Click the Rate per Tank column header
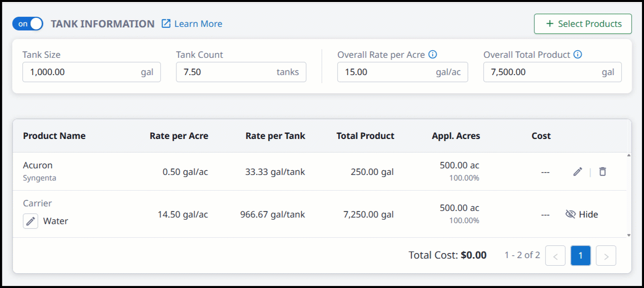Image resolution: width=644 pixels, height=288 pixels. pyautogui.click(x=275, y=136)
